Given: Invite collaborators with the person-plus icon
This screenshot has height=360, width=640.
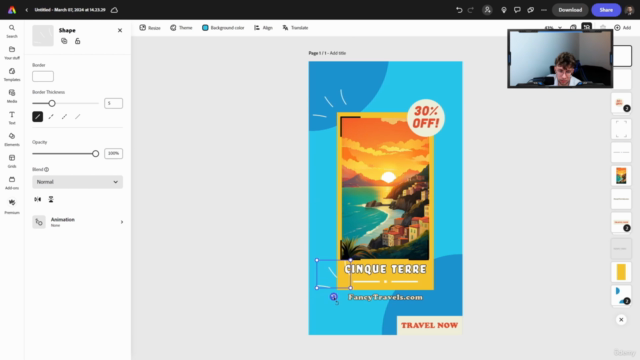Looking at the screenshot, I should [487, 10].
